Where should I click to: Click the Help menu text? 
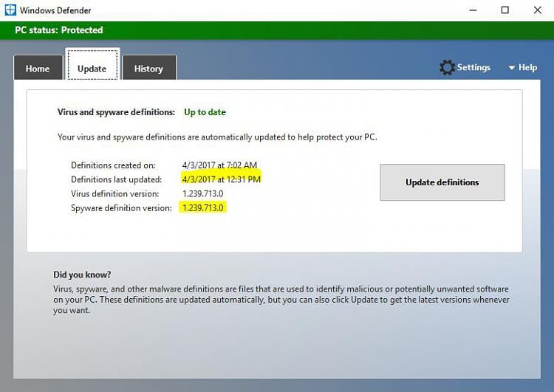pos(527,67)
